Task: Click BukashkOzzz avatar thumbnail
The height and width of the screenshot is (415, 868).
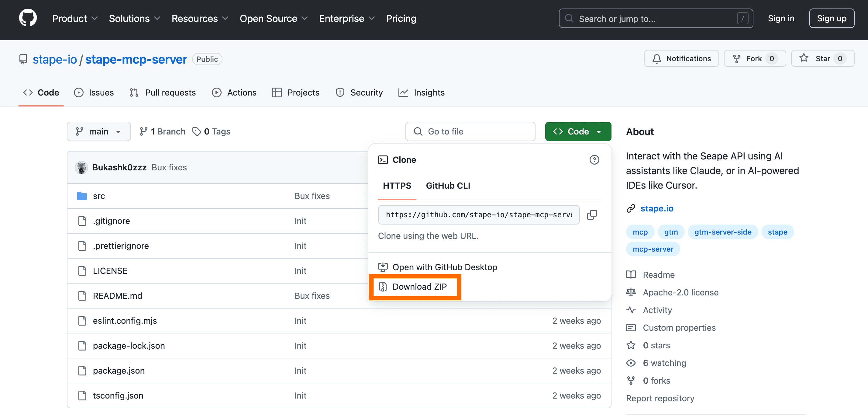Action: [81, 167]
